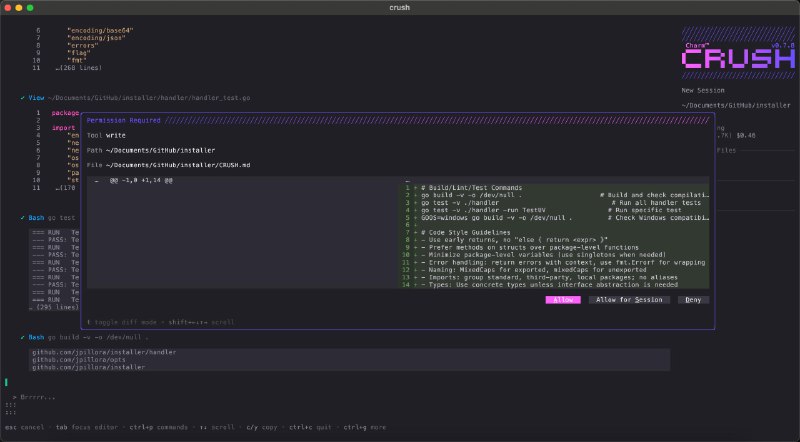Choose Allow for Session option
The image size is (800, 442).
point(628,299)
